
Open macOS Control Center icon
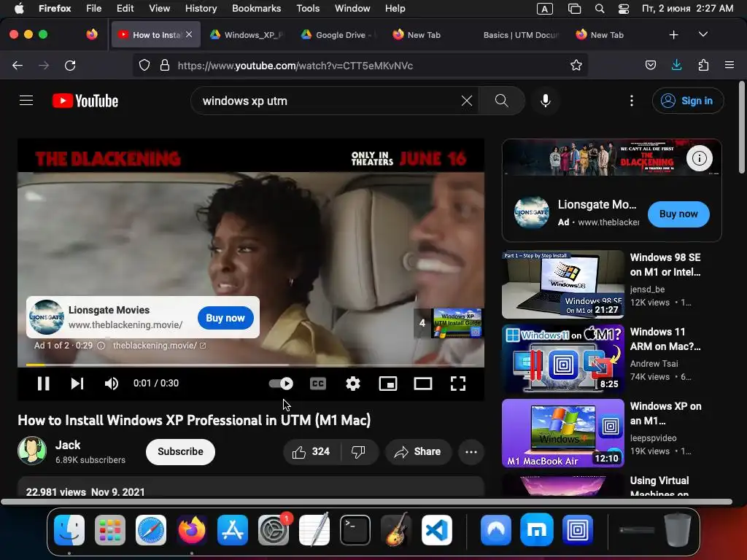coord(624,9)
